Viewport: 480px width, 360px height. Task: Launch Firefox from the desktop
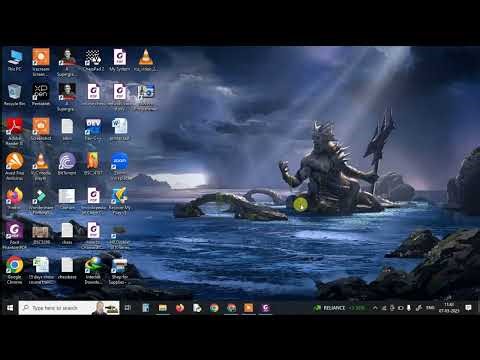pyautogui.click(x=14, y=199)
